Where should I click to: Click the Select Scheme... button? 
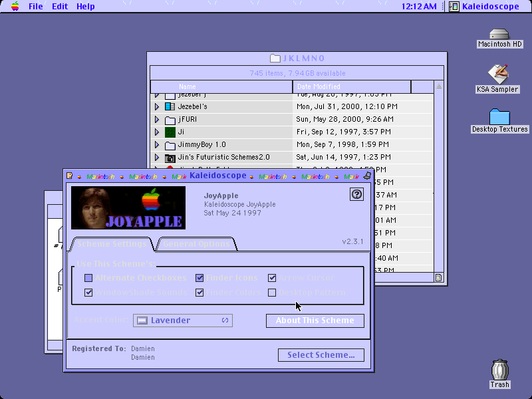pos(321,355)
